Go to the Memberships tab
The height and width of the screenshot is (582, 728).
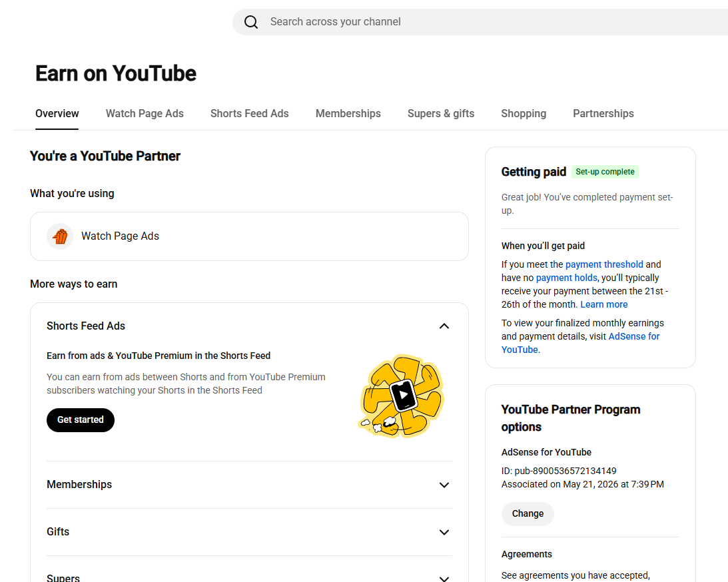[x=348, y=114]
